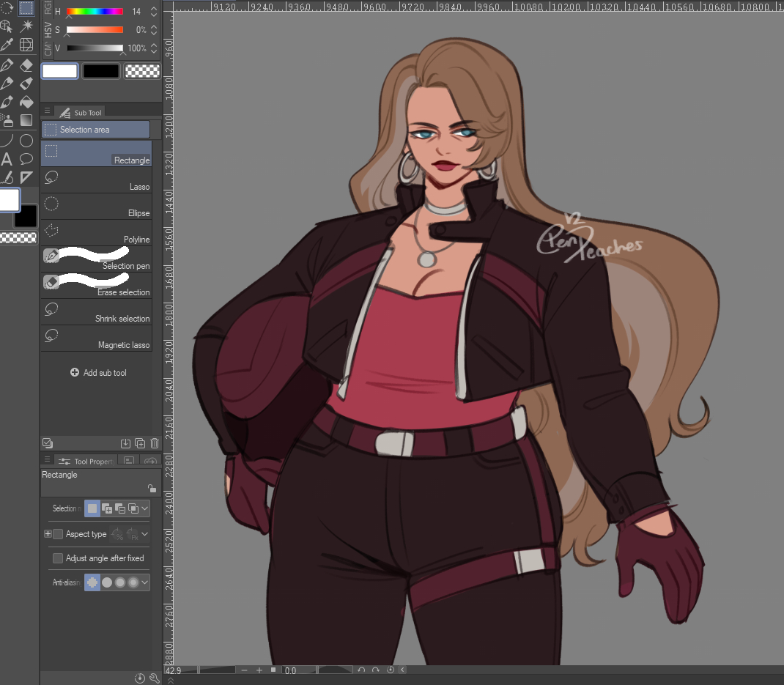Delete sub tool with trash icon
The height and width of the screenshot is (685, 784).
coord(154,443)
